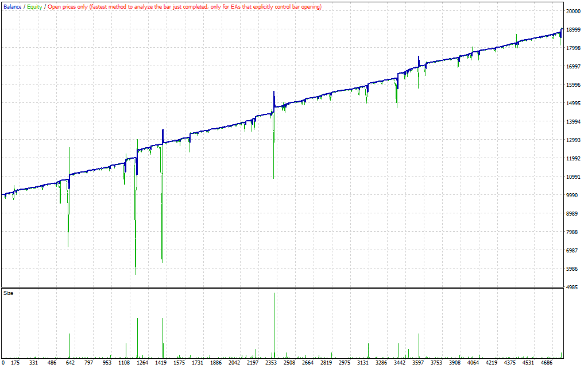This screenshot has width=588, height=368.
Task: Click the green Equity legend label
Action: pyautogui.click(x=34, y=7)
